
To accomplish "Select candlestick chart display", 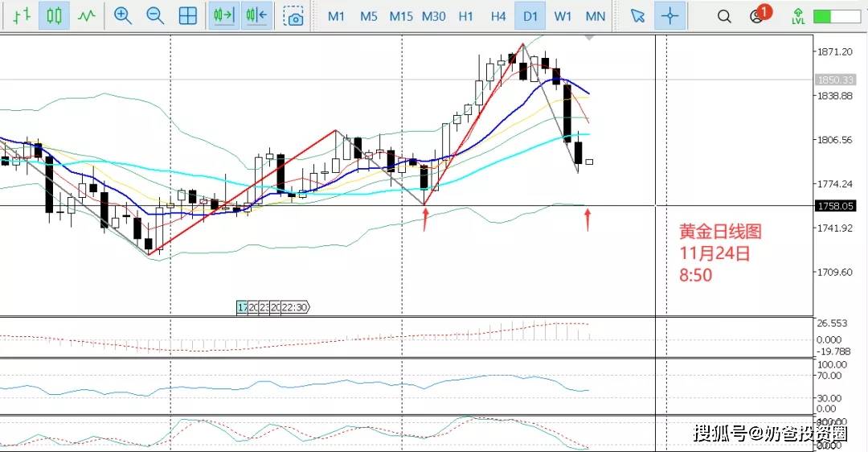I will point(54,15).
